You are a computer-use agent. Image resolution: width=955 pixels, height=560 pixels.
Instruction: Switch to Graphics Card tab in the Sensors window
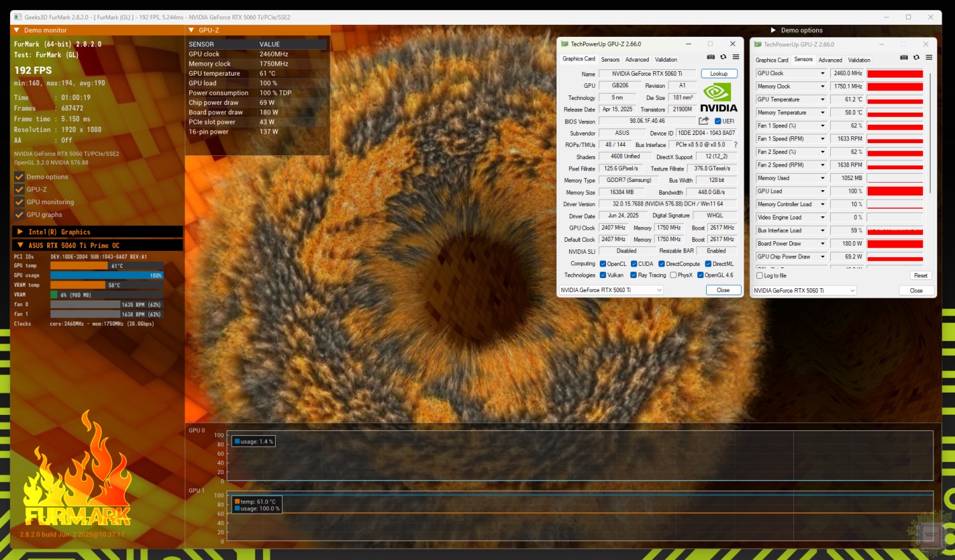click(772, 60)
